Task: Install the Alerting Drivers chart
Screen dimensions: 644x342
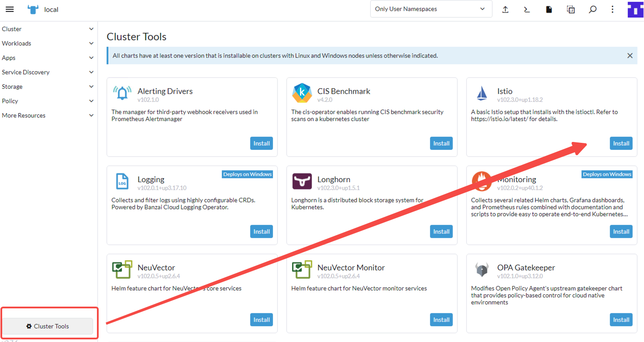Action: coord(262,143)
